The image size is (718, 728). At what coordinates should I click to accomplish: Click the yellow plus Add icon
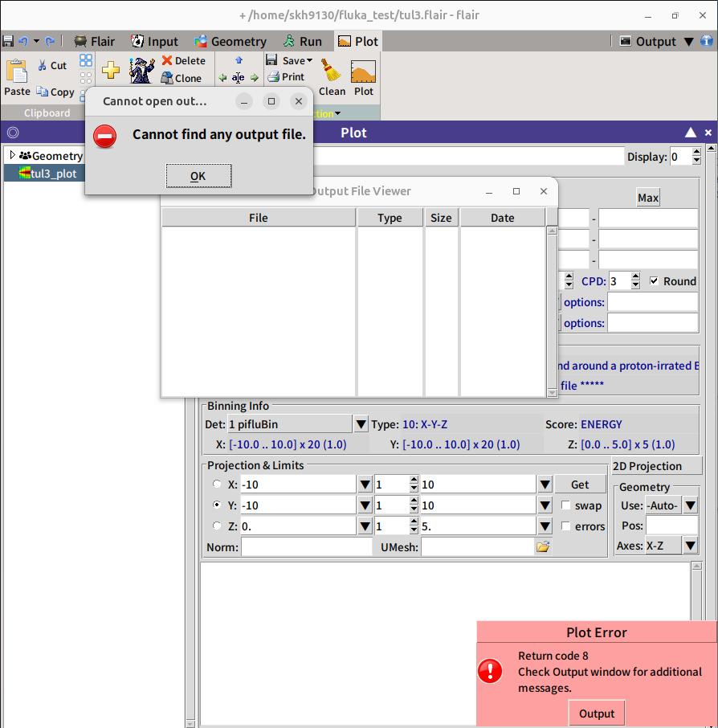pyautogui.click(x=111, y=71)
